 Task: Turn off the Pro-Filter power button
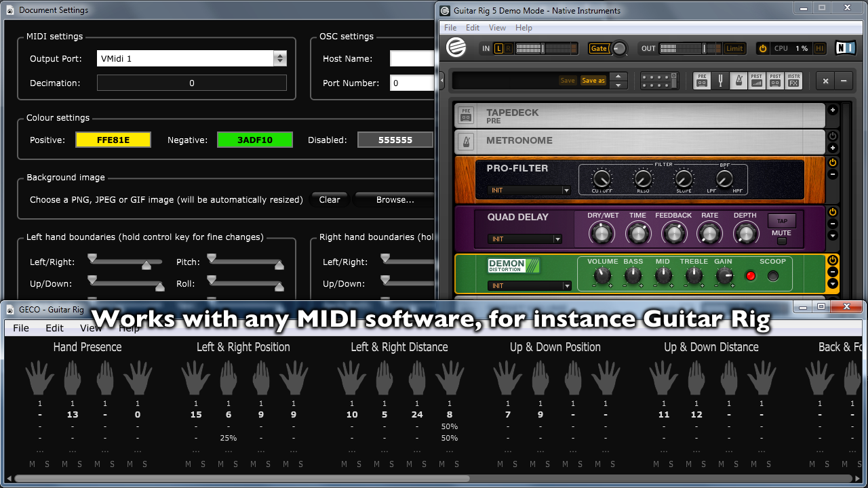(833, 163)
